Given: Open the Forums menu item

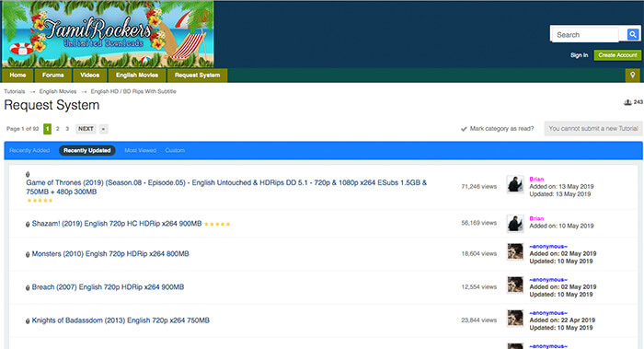Looking at the screenshot, I should point(53,76).
